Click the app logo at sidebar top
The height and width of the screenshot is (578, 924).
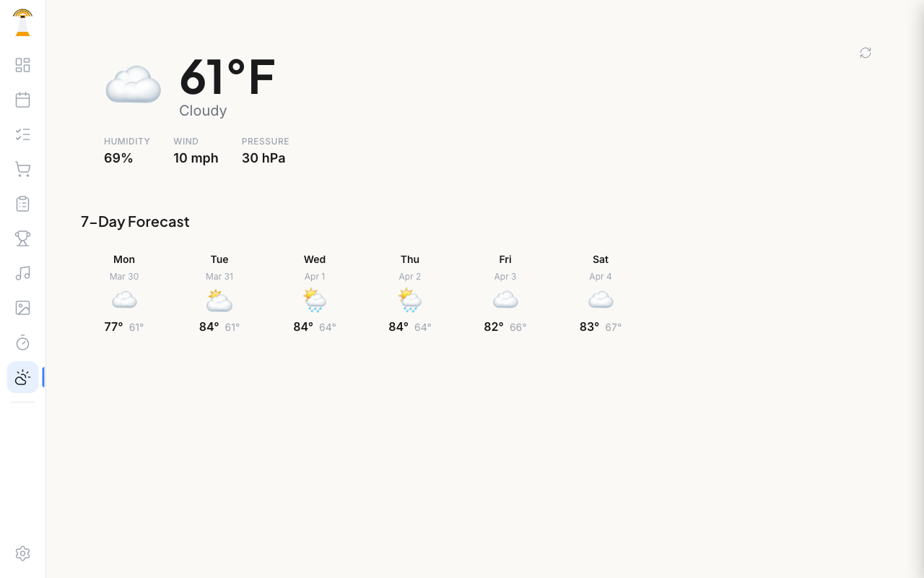[22, 22]
